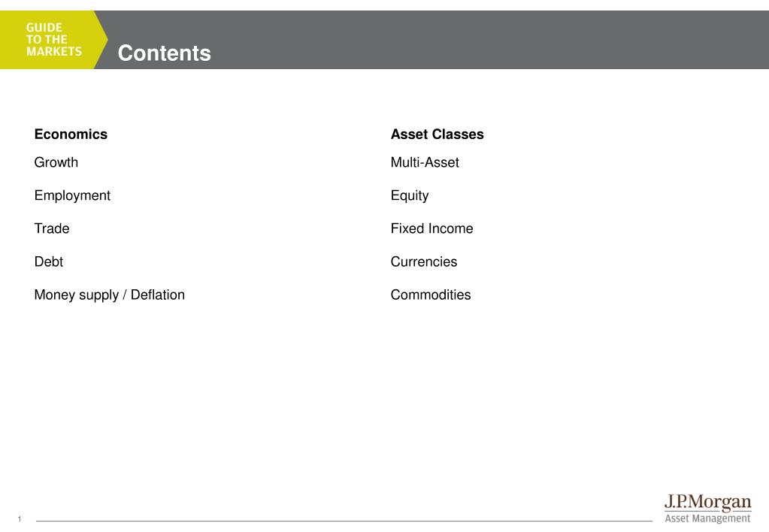The height and width of the screenshot is (532, 769).
Task: Click the Asset Management text under logo
Action: [707, 518]
